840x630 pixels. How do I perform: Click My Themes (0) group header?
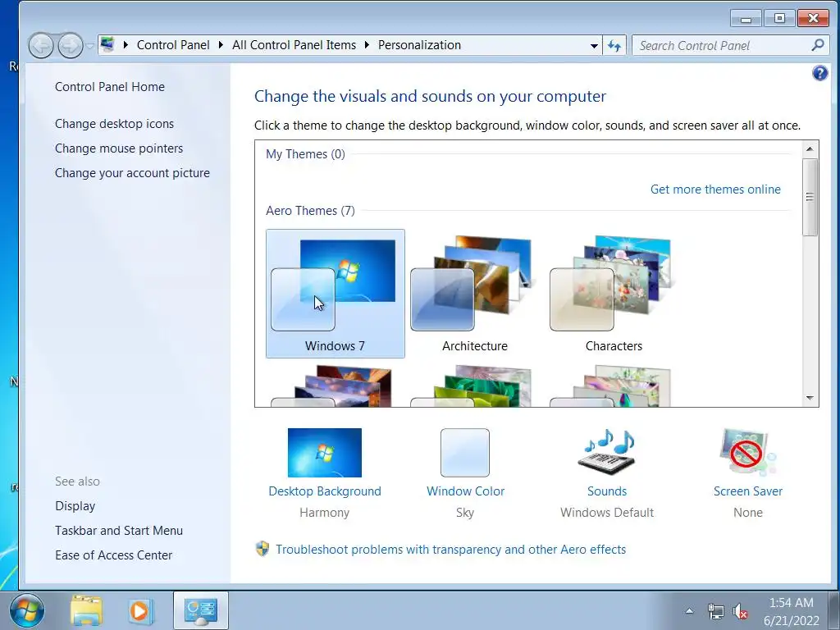coord(305,154)
